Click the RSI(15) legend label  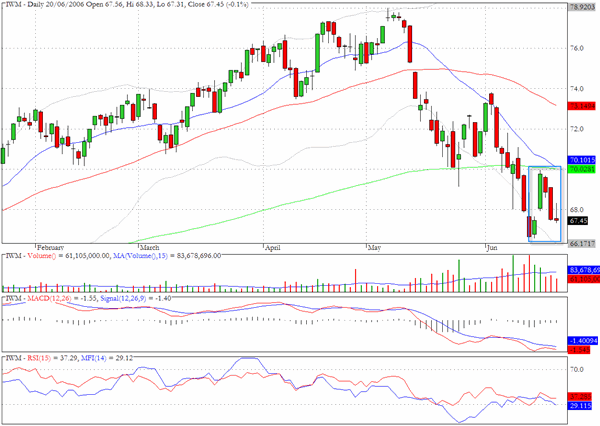39,358
